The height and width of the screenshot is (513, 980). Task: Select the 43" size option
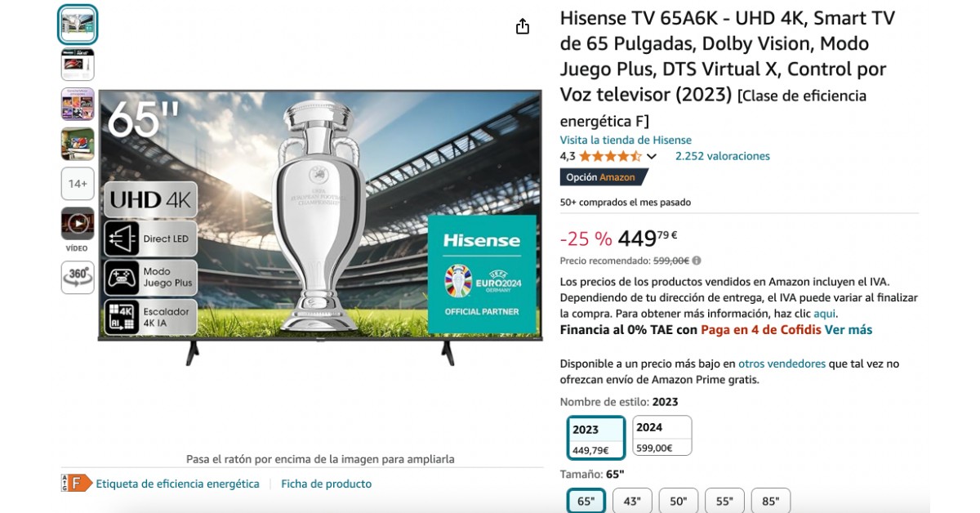(632, 501)
